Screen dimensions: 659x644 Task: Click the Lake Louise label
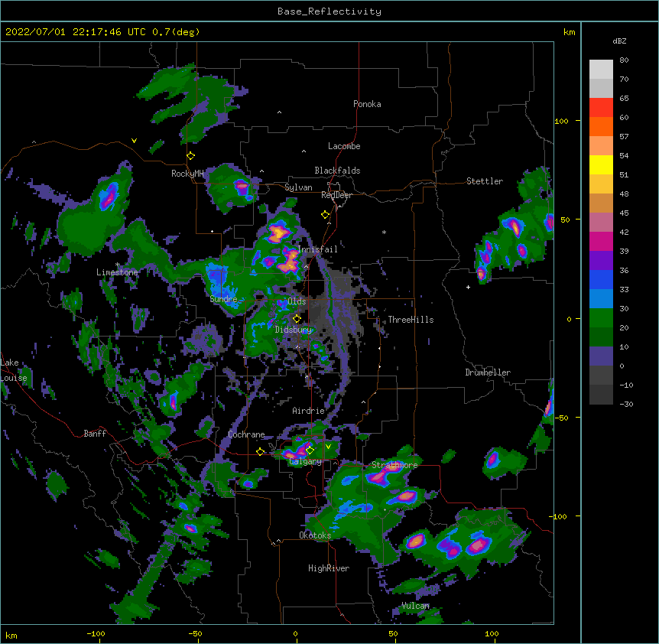(x=14, y=370)
